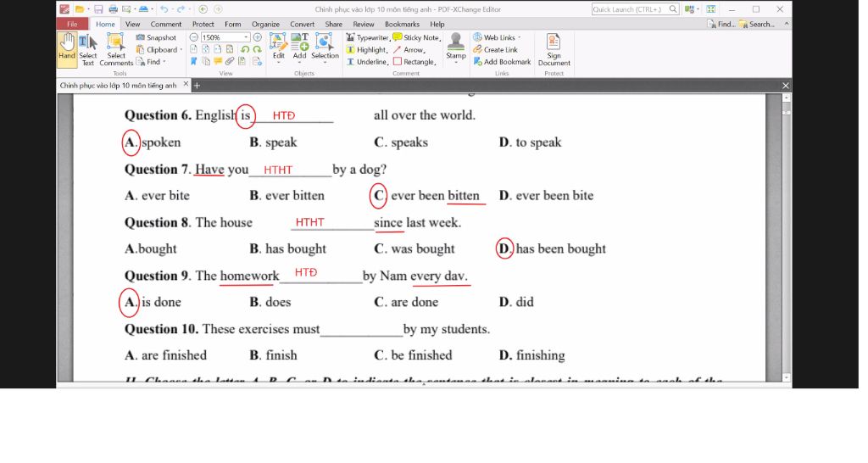Click the zoom out minus button
This screenshot has height=463, width=868.
tap(194, 37)
